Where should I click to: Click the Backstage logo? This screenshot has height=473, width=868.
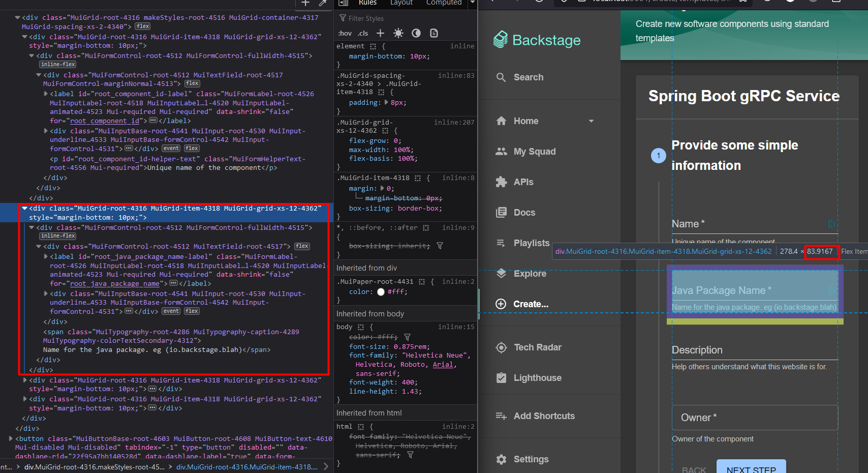tap(537, 40)
